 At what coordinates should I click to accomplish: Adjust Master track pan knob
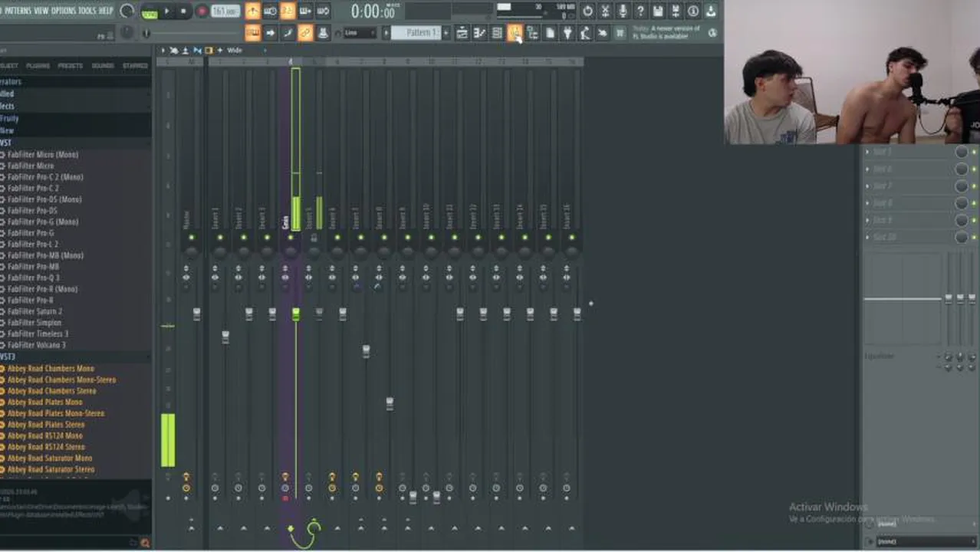tap(191, 251)
